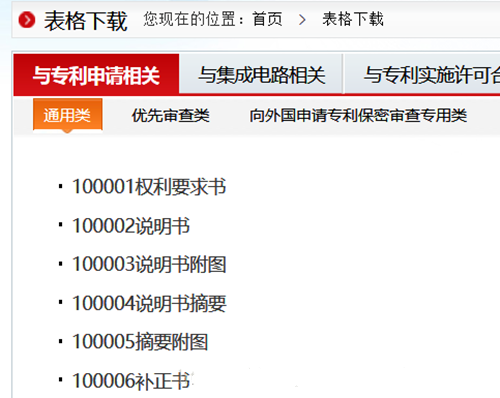Click the red arrow icon beside 表格下载
Image resolution: width=500 pixels, height=398 pixels.
pyautogui.click(x=27, y=20)
